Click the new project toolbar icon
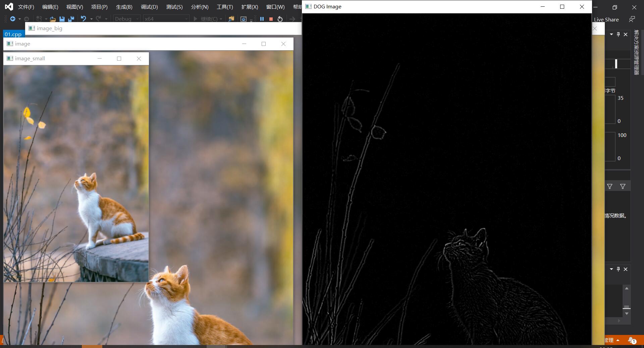 click(x=39, y=19)
